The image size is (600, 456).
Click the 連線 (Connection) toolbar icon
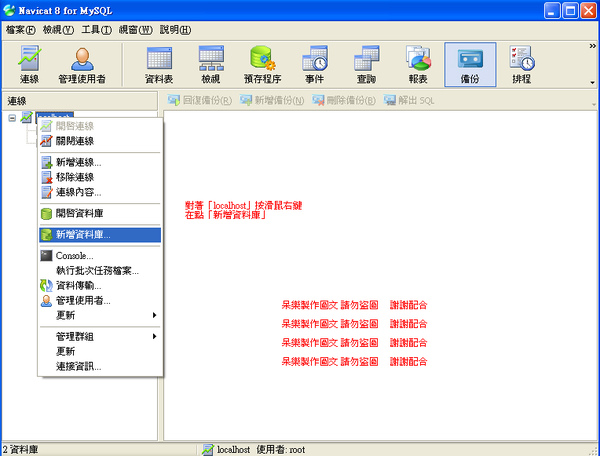29,64
